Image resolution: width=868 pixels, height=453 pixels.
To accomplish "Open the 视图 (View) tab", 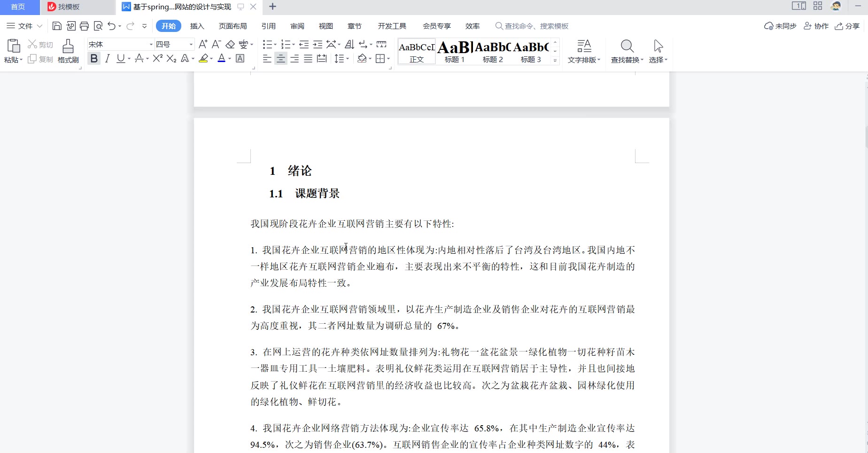I will pyautogui.click(x=325, y=26).
